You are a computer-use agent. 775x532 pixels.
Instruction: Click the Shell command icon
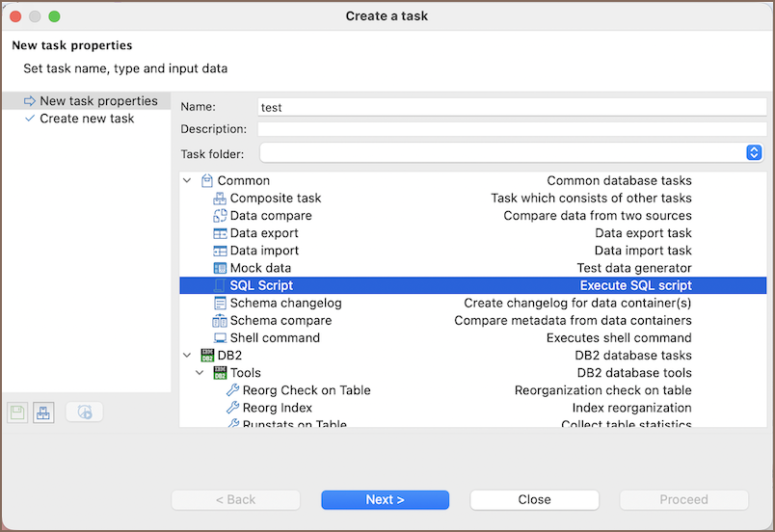point(220,338)
